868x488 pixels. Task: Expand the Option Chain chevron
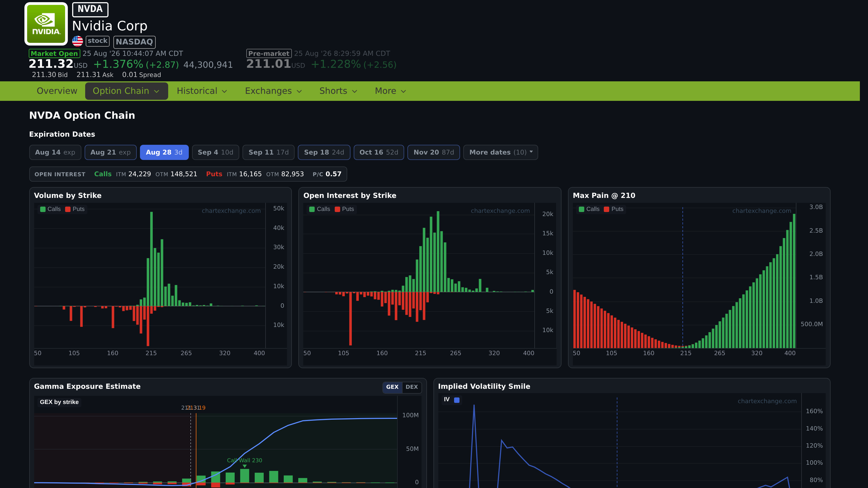tap(157, 91)
